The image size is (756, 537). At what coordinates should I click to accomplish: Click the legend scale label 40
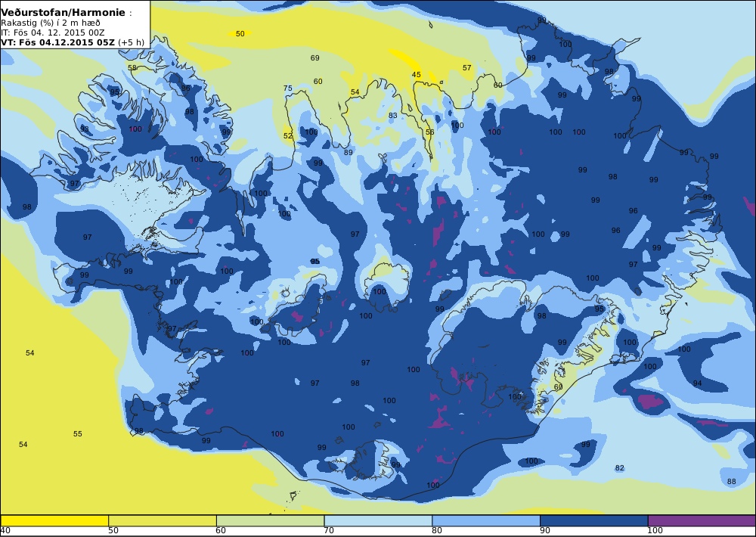click(5, 531)
